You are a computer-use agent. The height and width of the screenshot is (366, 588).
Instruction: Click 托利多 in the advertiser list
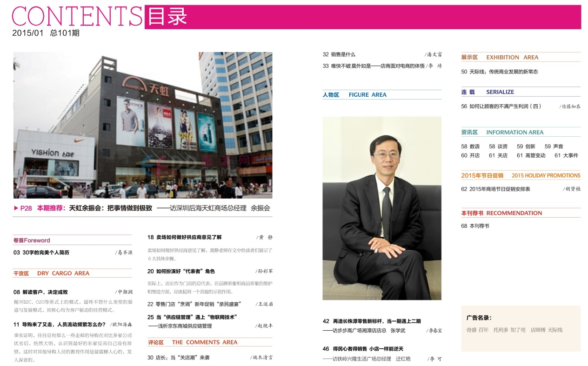(501, 330)
